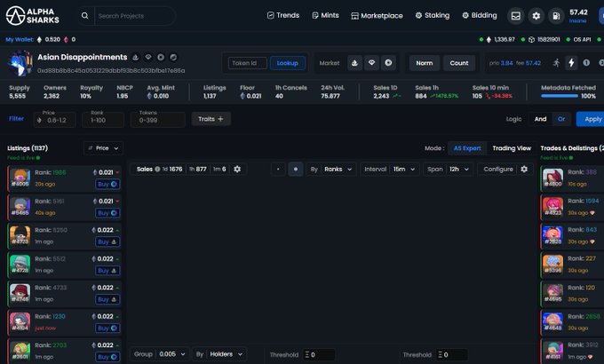Click info icon next to Sales label
604x364 pixels.
coord(157,169)
